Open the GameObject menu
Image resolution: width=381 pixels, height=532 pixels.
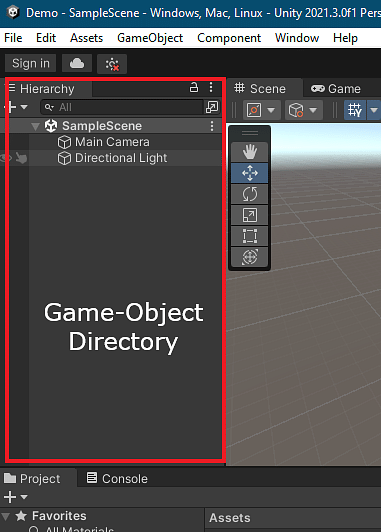[150, 38]
